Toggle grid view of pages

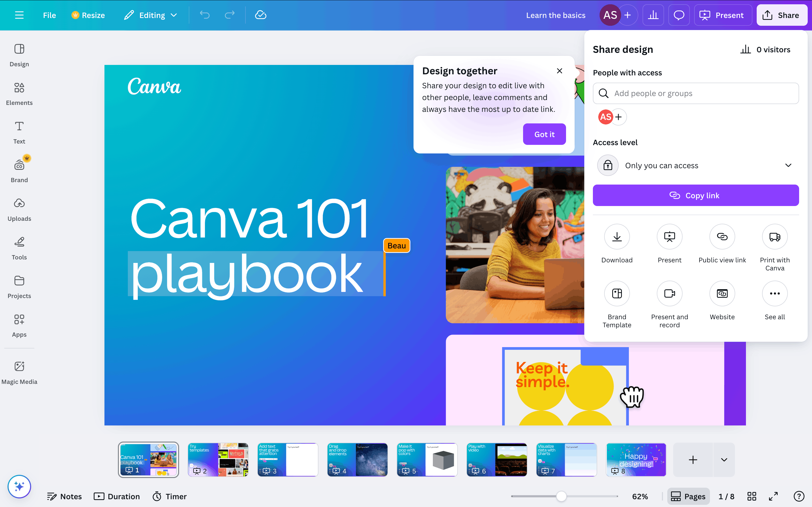[x=752, y=496]
